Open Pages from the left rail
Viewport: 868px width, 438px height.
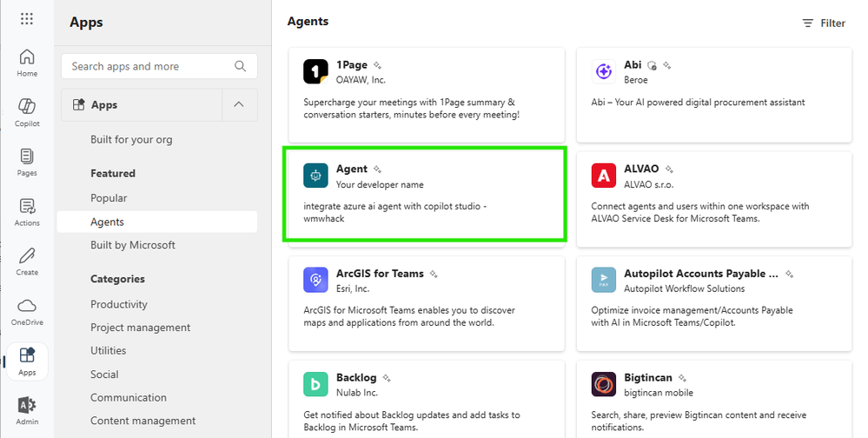coord(27,163)
